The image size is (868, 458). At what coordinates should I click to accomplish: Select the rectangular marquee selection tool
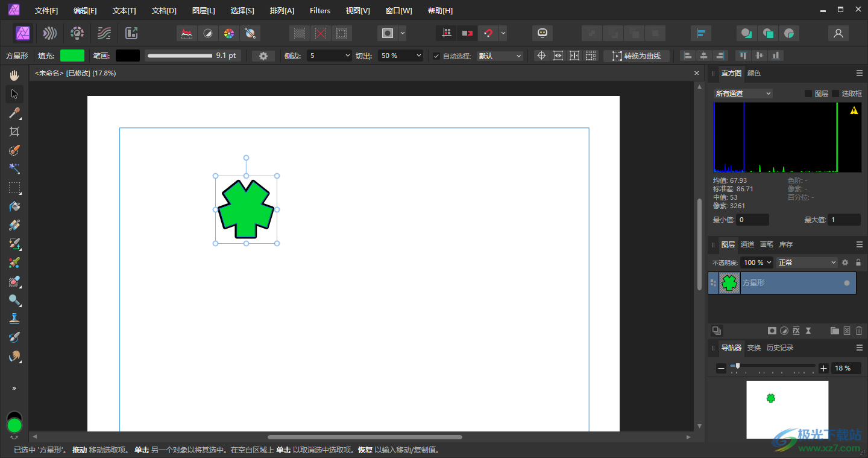click(14, 188)
